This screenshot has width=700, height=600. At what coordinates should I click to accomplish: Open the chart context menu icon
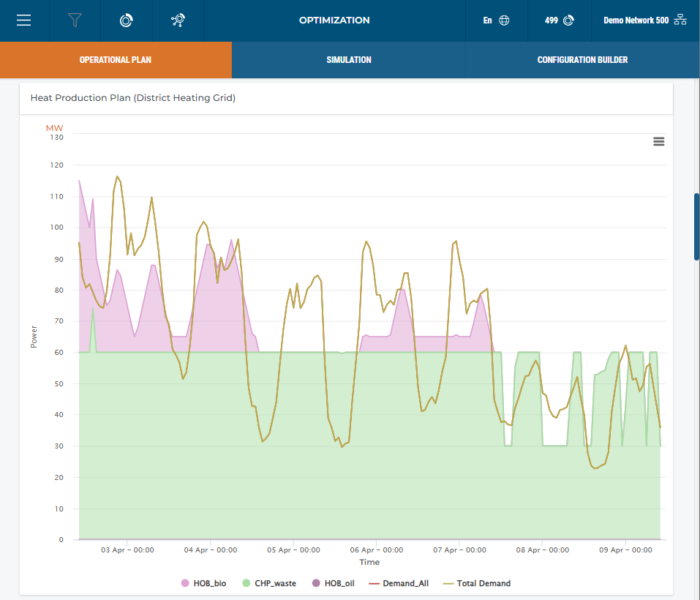coord(658,141)
